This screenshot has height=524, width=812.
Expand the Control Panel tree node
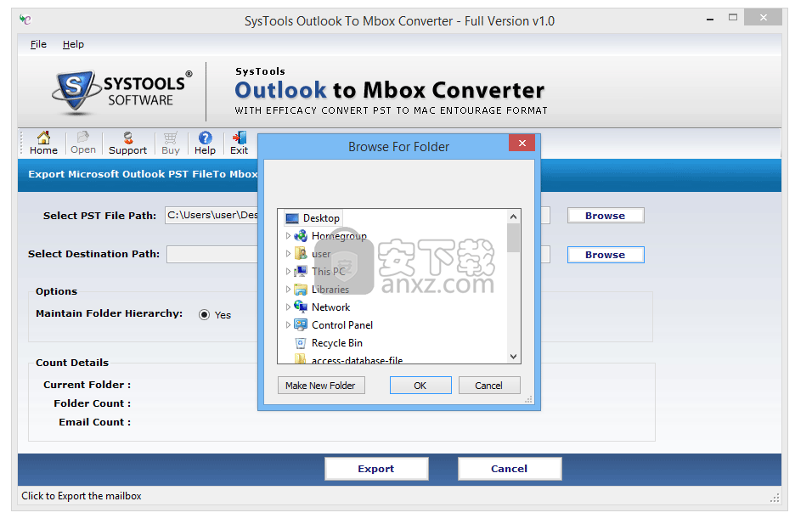pos(288,325)
